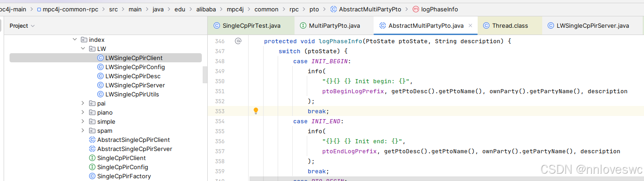Click src in the breadcrumb path
This screenshot has height=181, width=644.
click(x=113, y=9)
